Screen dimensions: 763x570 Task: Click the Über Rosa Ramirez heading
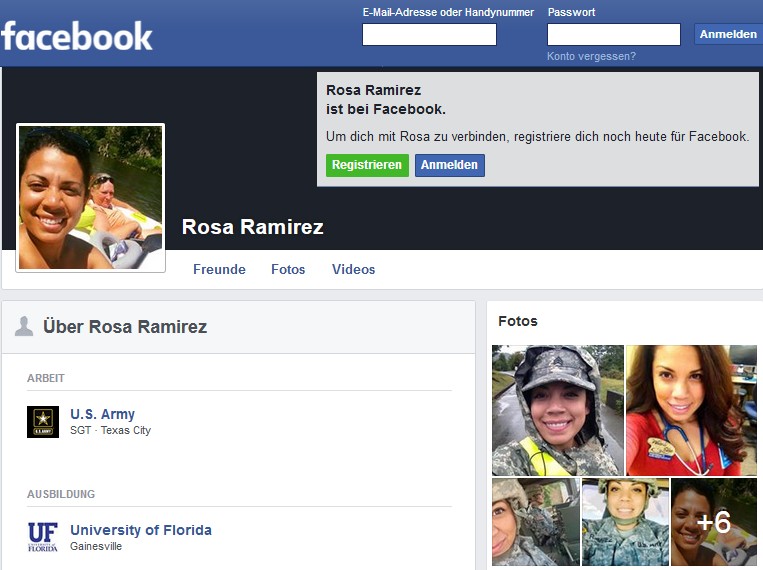(125, 327)
